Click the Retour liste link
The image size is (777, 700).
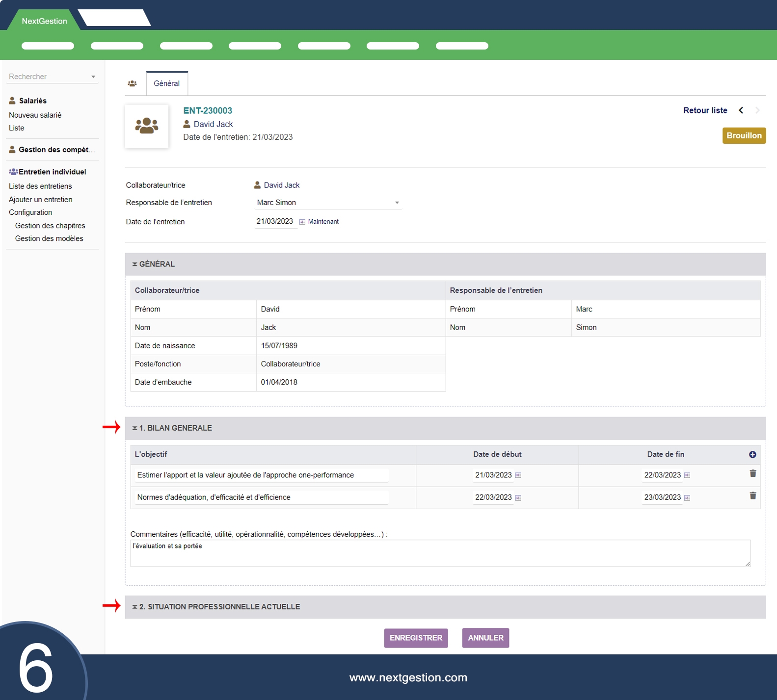[705, 110]
